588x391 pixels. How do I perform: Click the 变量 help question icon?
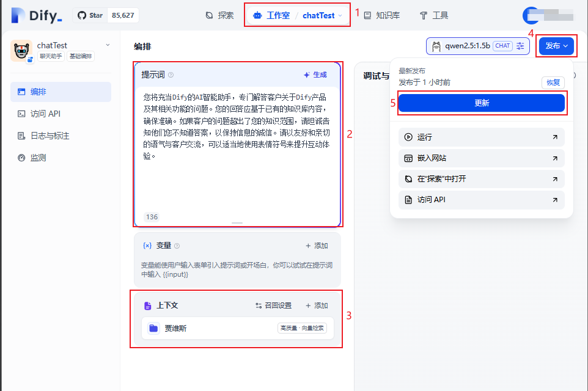pyautogui.click(x=177, y=246)
